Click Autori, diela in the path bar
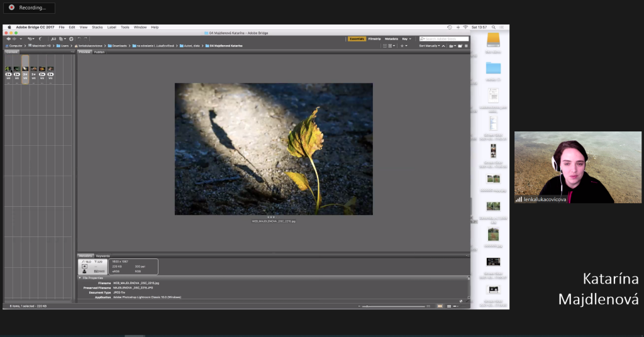 click(190, 46)
